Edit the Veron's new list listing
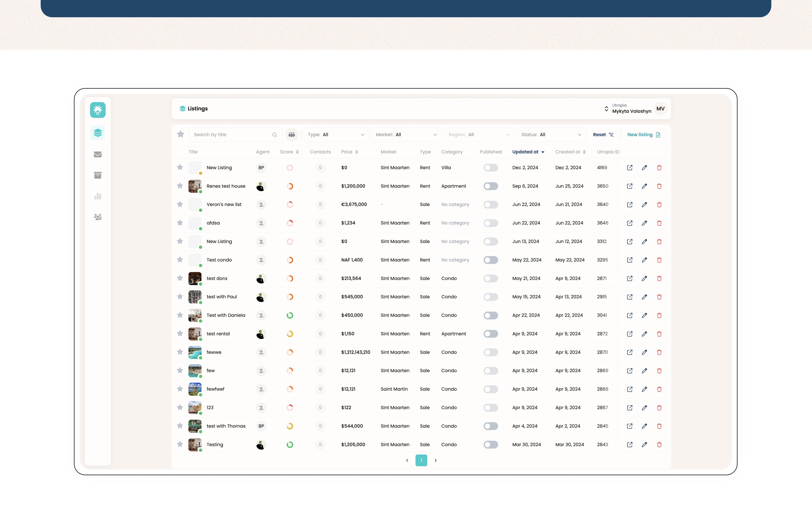Screen dimensions: 812x508 click(x=644, y=205)
